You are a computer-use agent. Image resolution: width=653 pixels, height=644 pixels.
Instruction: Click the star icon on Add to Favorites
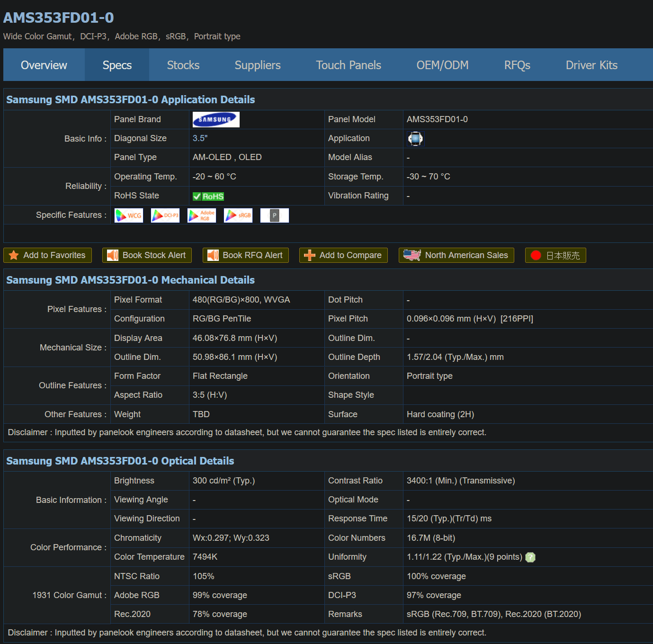click(x=14, y=255)
